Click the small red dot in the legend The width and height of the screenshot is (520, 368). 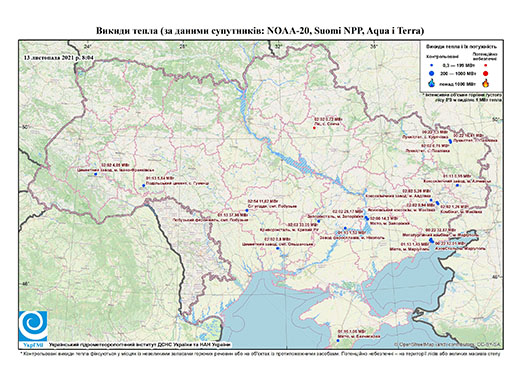click(x=485, y=66)
